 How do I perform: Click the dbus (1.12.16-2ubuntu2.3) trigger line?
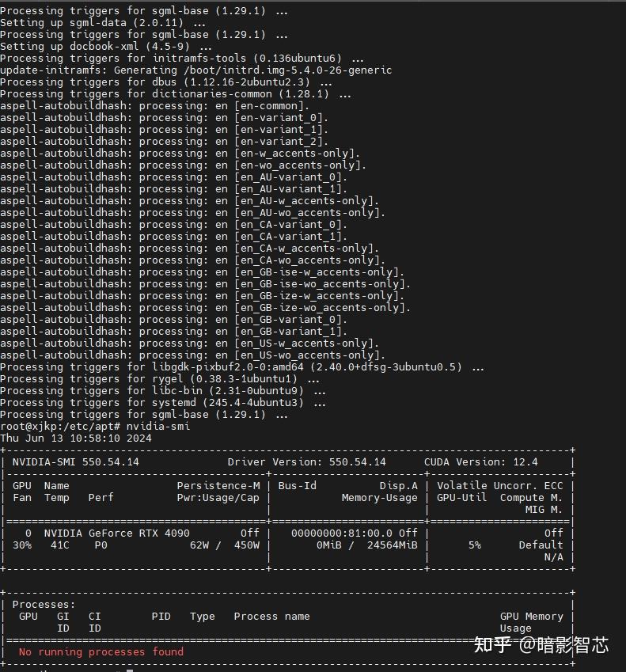[x=166, y=82]
